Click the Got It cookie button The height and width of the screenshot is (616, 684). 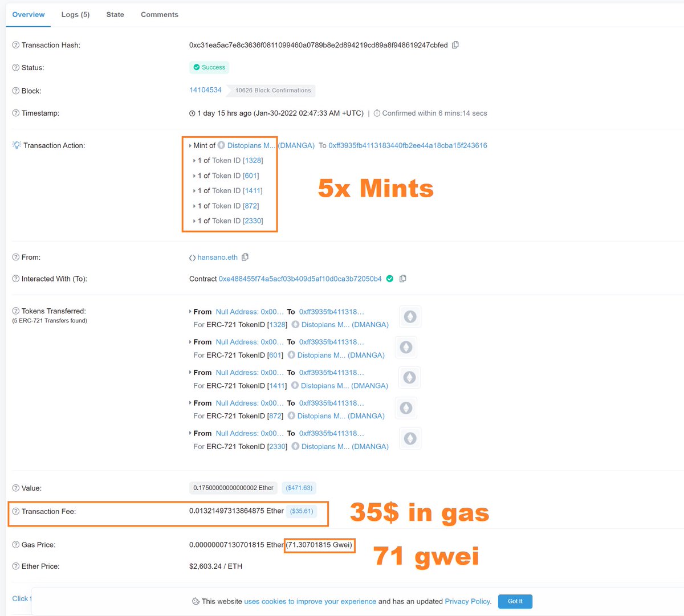point(515,601)
